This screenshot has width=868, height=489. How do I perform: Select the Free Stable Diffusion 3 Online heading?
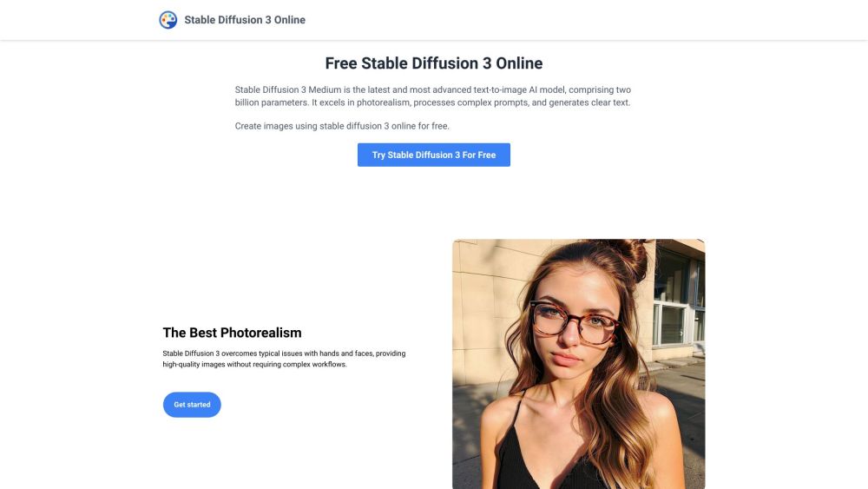coord(434,63)
